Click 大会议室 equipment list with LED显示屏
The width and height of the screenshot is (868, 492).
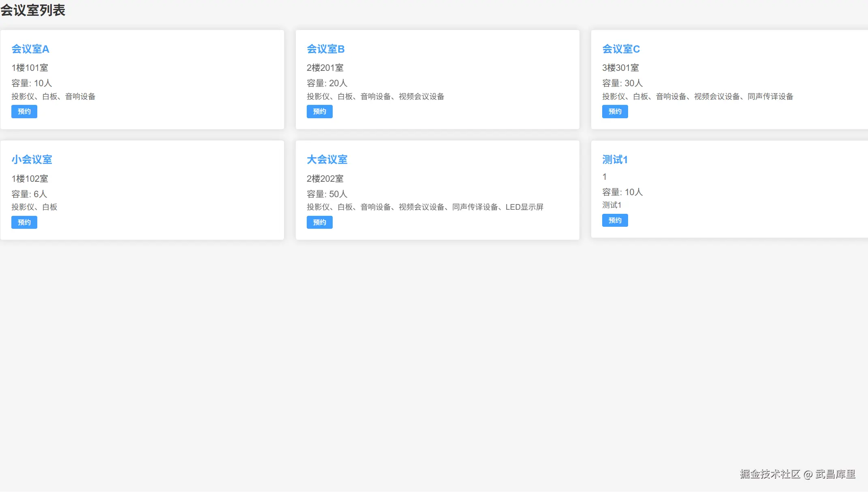pyautogui.click(x=425, y=207)
